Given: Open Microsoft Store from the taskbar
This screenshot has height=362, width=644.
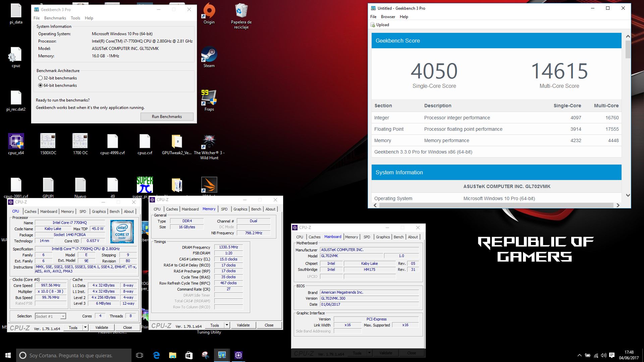Looking at the screenshot, I should coord(189,355).
